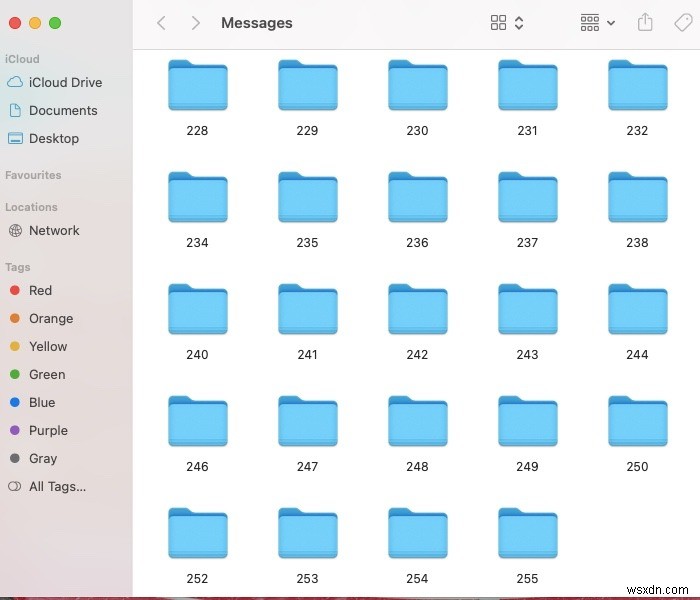
Task: Select folder 246
Action: click(198, 421)
